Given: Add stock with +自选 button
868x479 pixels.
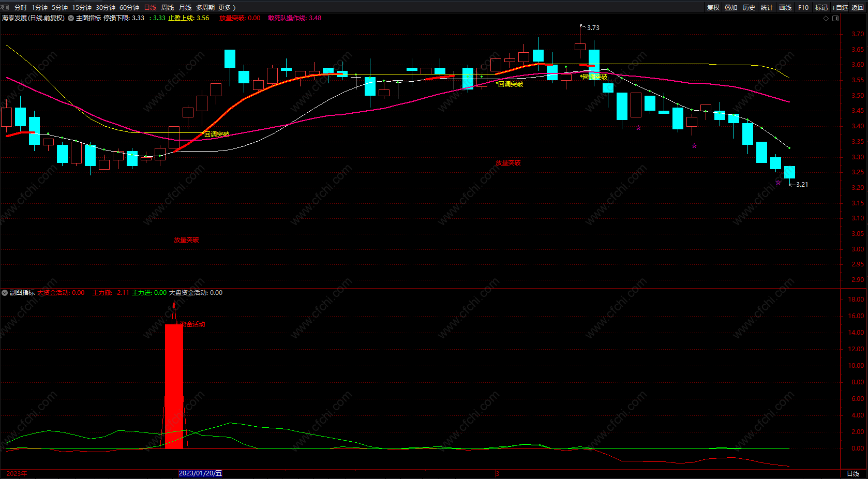Looking at the screenshot, I should point(840,8).
